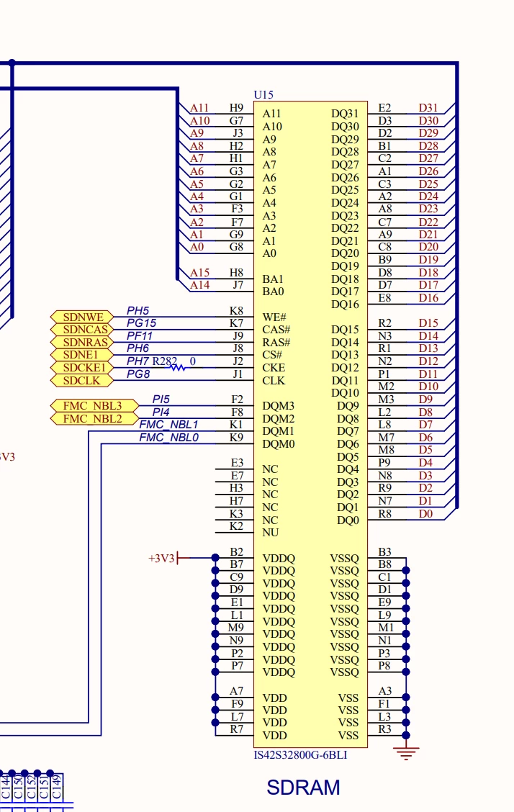Click the SDNWE port symbol
The height and width of the screenshot is (812, 514).
[83, 317]
